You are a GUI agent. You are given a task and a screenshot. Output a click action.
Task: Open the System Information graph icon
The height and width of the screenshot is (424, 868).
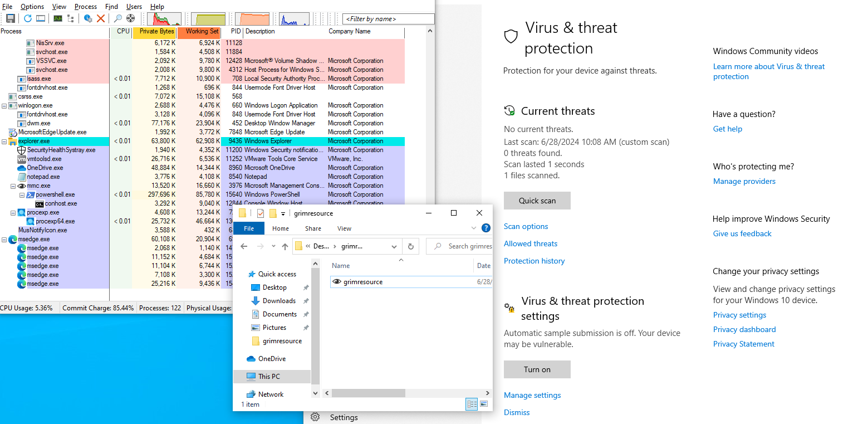click(x=58, y=18)
